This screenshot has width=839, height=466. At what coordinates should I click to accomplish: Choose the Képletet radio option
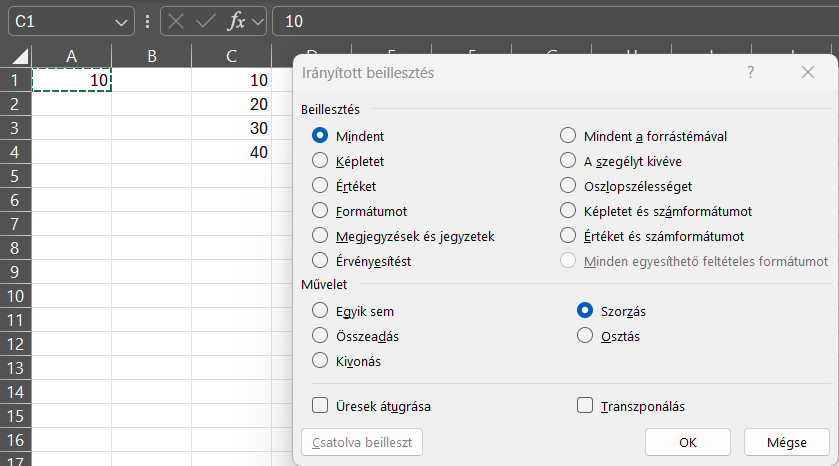point(320,160)
